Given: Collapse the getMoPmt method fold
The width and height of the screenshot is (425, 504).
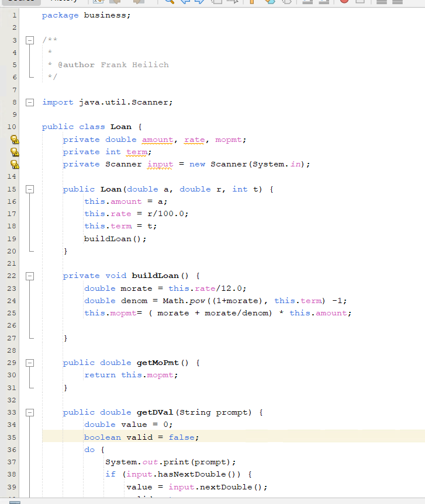Looking at the screenshot, I should [30, 363].
